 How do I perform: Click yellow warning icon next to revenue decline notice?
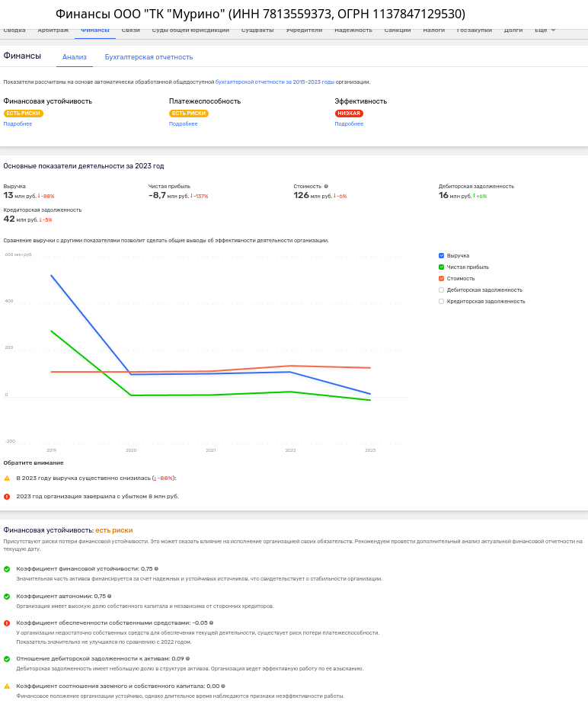click(x=7, y=478)
